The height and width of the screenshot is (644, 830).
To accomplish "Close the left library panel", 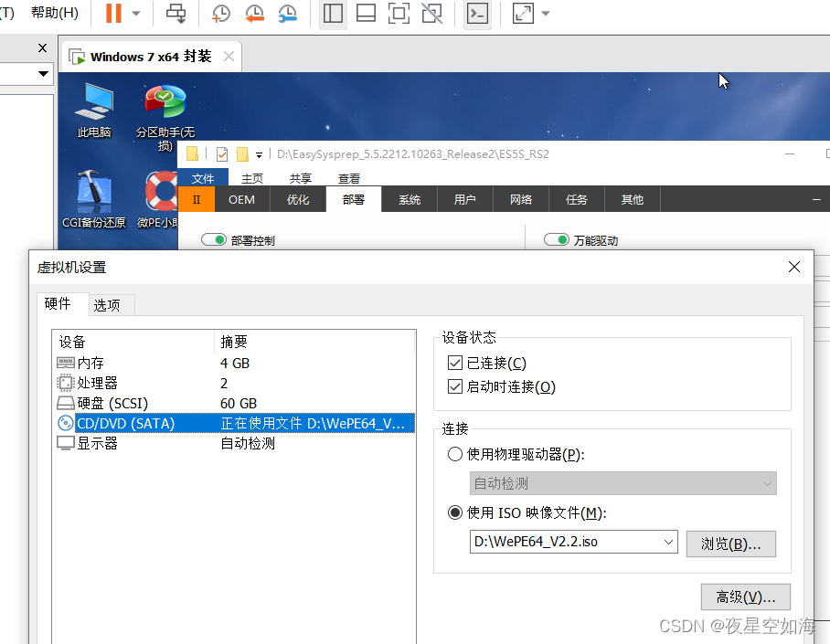I will coord(43,48).
